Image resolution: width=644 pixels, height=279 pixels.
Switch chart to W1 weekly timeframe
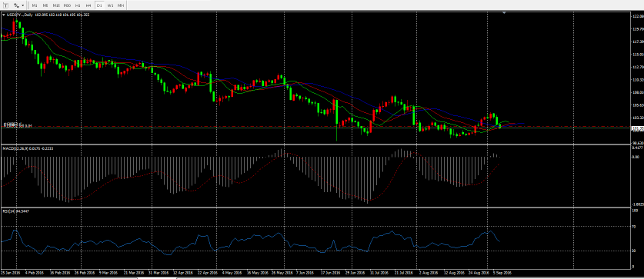point(110,5)
